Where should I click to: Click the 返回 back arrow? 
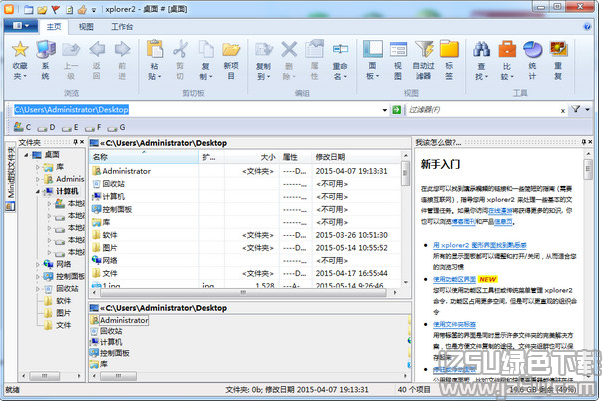click(97, 49)
